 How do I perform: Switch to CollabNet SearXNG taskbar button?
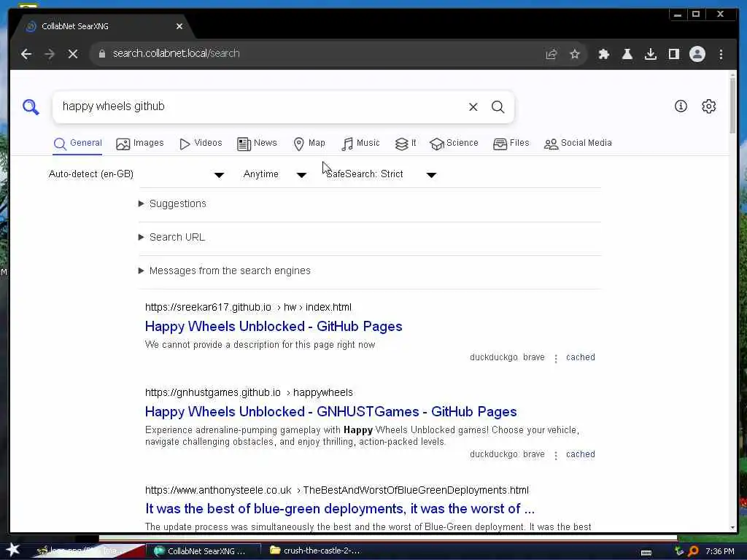(x=203, y=551)
